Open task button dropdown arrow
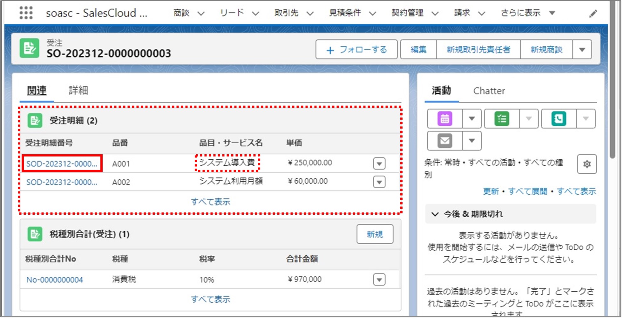This screenshot has height=319, width=644. pos(529,119)
